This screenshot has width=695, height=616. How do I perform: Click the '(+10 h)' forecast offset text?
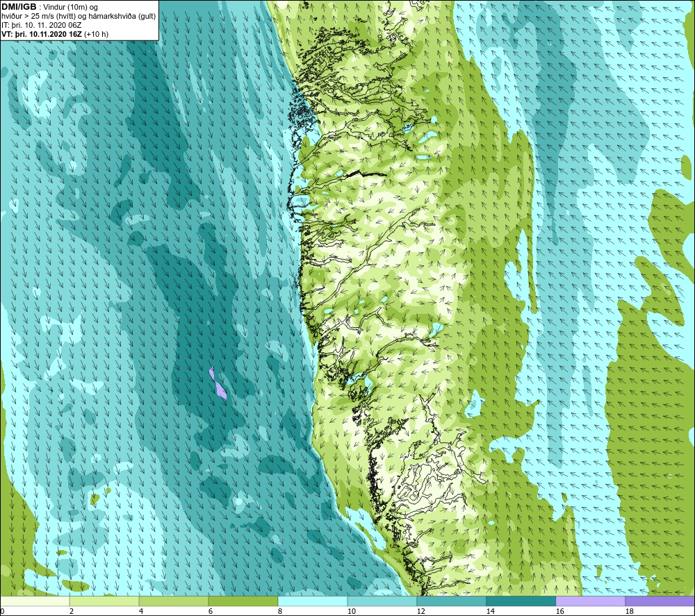(x=96, y=33)
